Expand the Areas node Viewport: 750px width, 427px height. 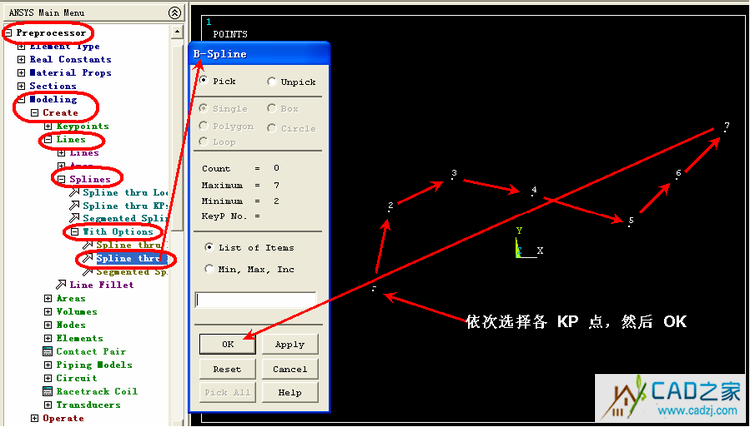tap(48, 298)
